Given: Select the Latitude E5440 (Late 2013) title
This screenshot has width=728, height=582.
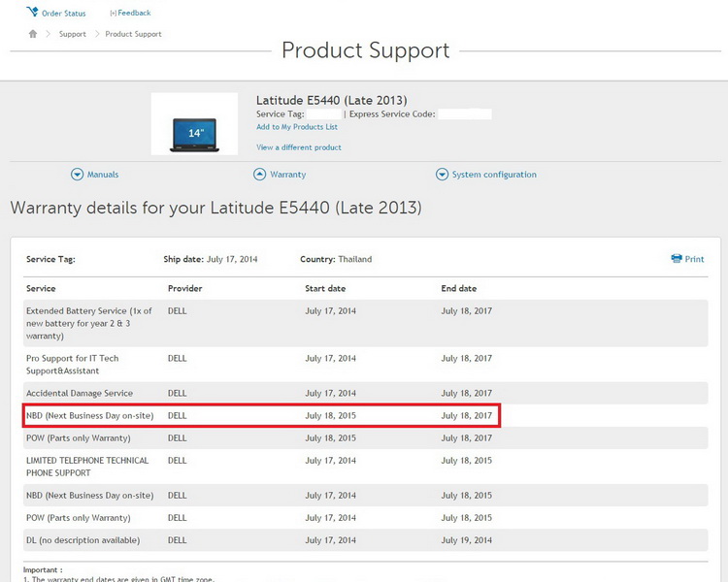Looking at the screenshot, I should (332, 100).
